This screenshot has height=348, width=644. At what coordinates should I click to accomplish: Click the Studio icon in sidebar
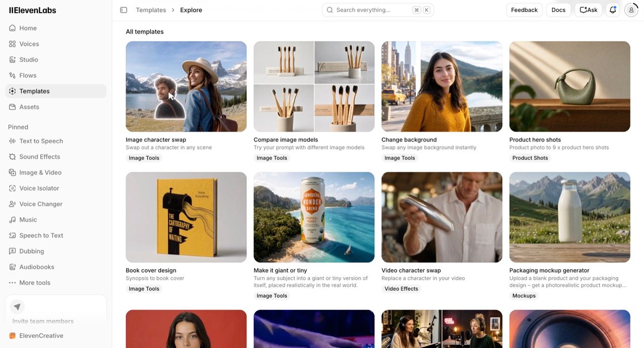tap(13, 59)
